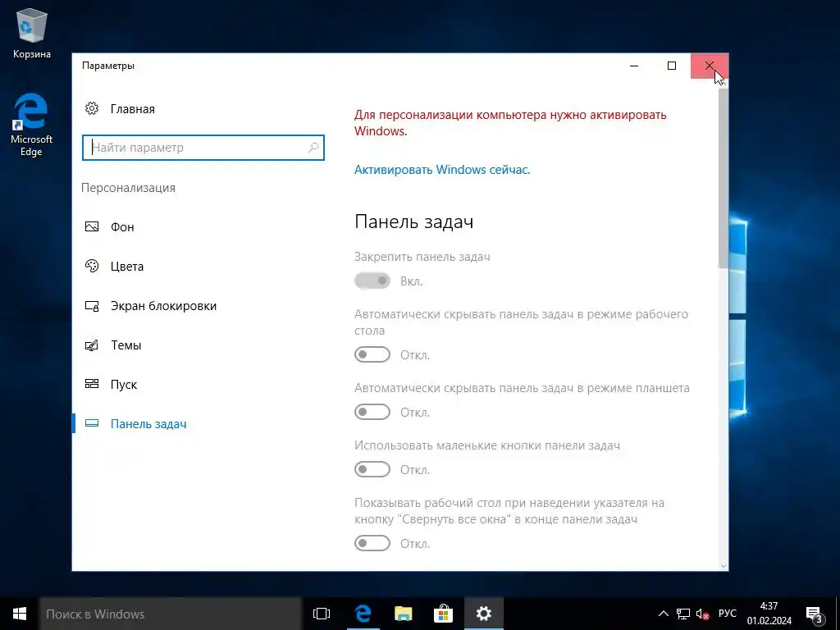Minimize the Параметры window
This screenshot has height=630, width=840.
pos(634,66)
